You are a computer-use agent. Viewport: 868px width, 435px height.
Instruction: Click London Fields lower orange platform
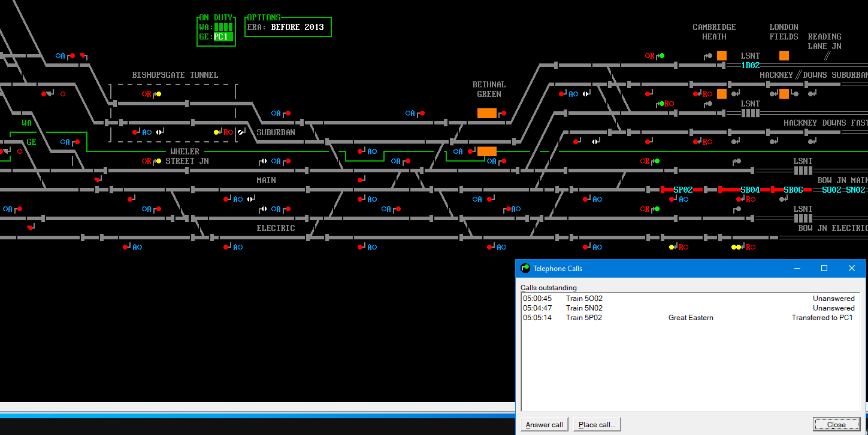tap(784, 94)
